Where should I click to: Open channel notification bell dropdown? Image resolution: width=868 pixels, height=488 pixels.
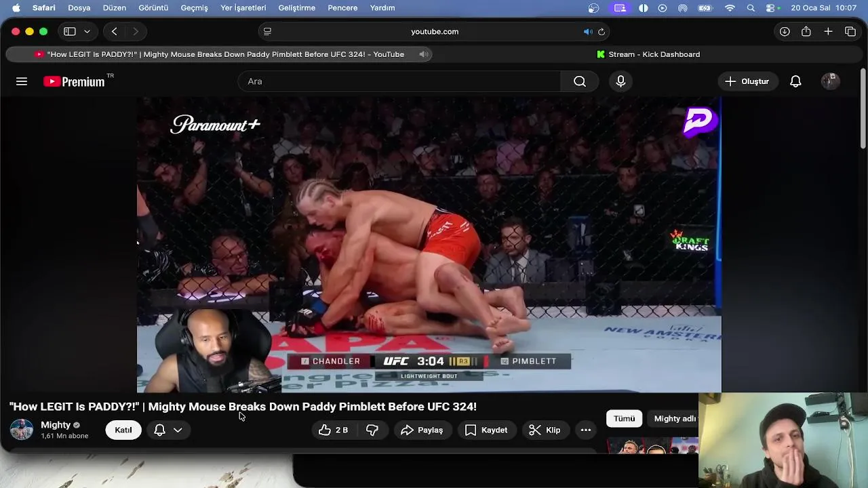(168, 430)
